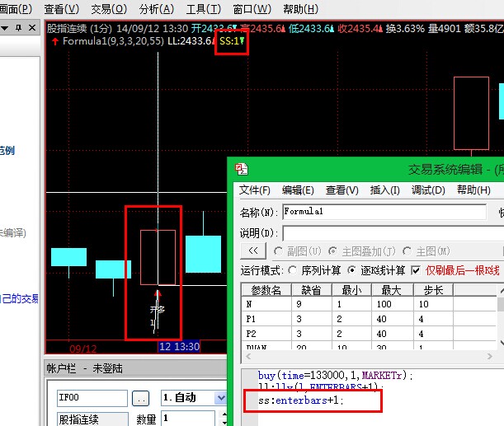Click parameter table scroll-left arrow

248,356
